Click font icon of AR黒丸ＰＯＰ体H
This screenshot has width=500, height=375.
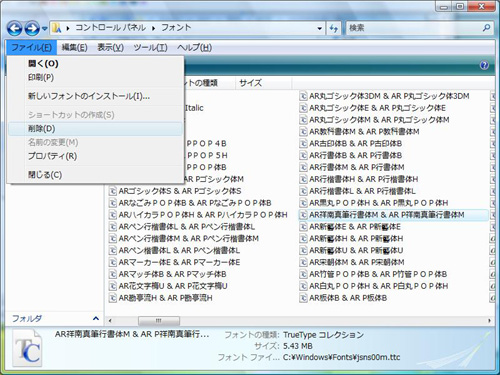click(x=303, y=203)
